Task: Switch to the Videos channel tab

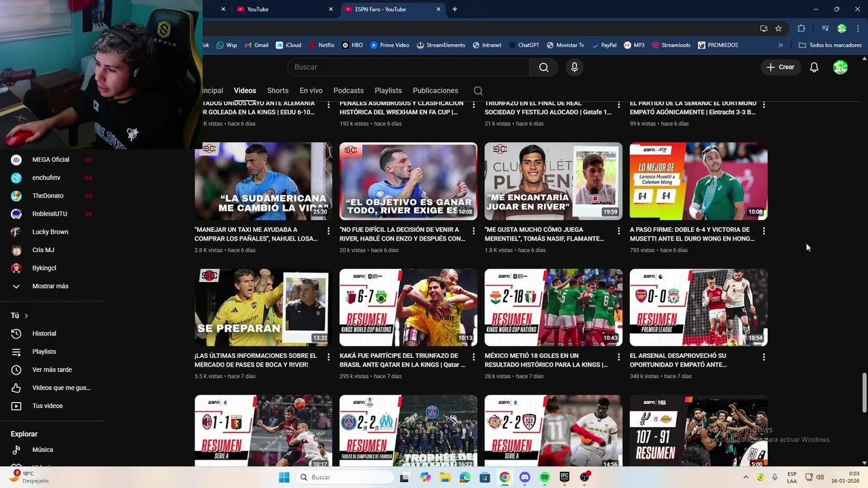Action: coord(245,91)
